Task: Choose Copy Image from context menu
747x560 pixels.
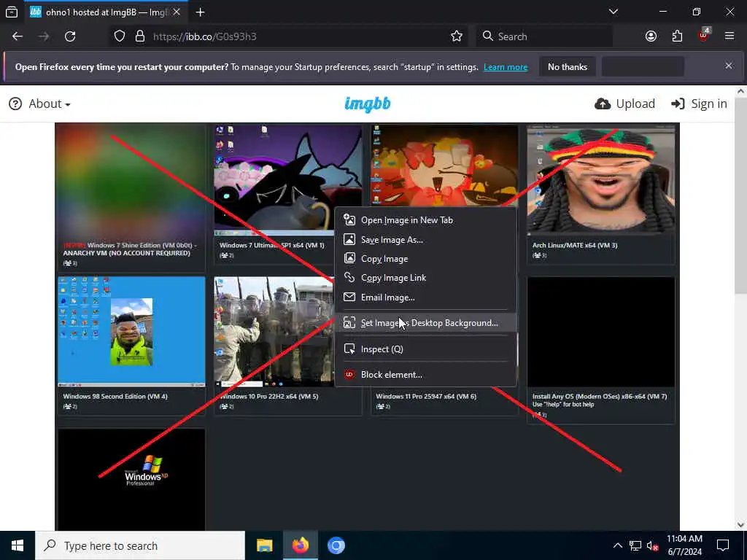Action: tap(425, 259)
